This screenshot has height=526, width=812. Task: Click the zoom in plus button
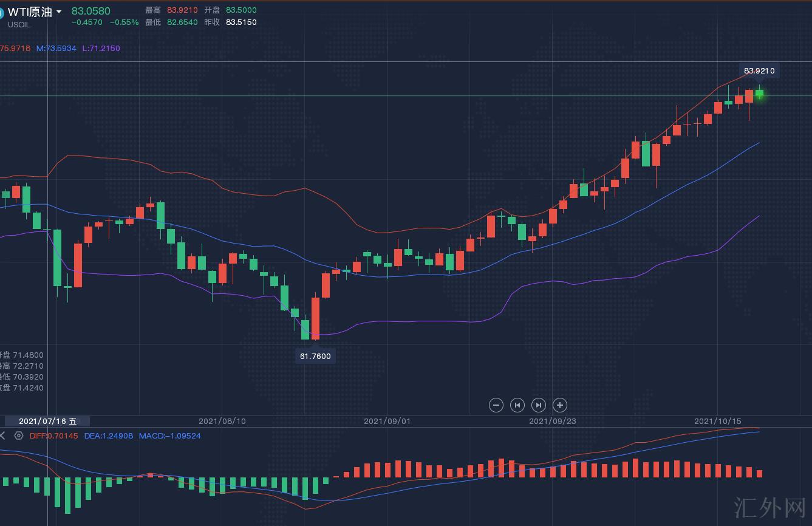pyautogui.click(x=560, y=405)
